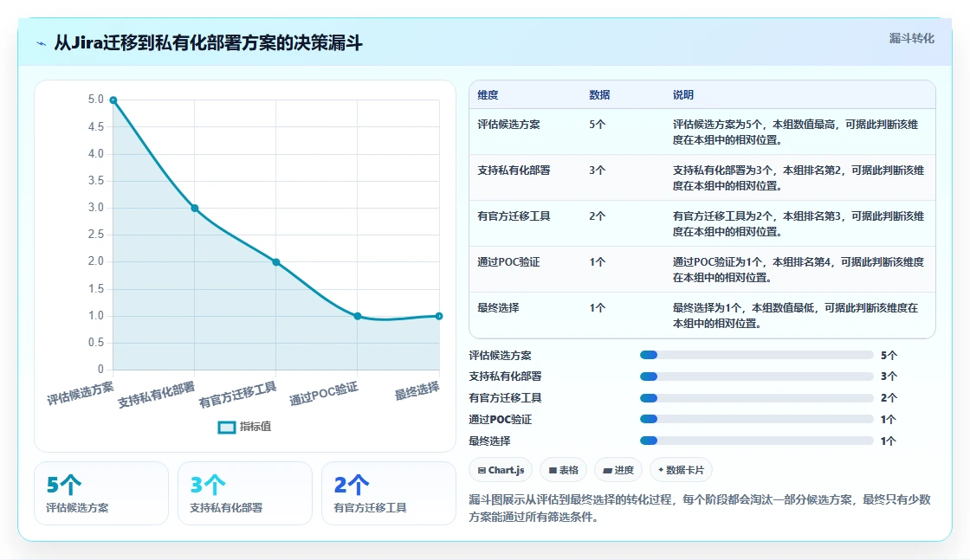Select the 表格 tag
Image resolution: width=970 pixels, height=560 pixels.
click(x=563, y=470)
